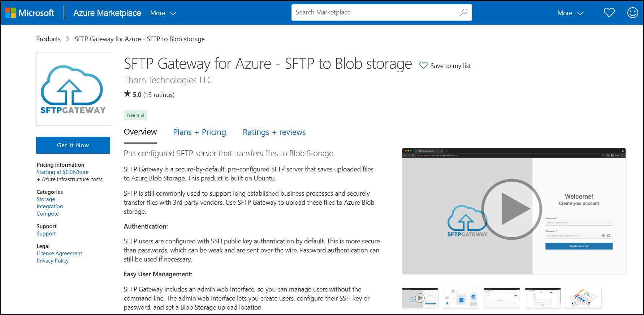Click the SFTP Gateway breadcrumb text
The height and width of the screenshot is (315, 644).
(x=139, y=39)
